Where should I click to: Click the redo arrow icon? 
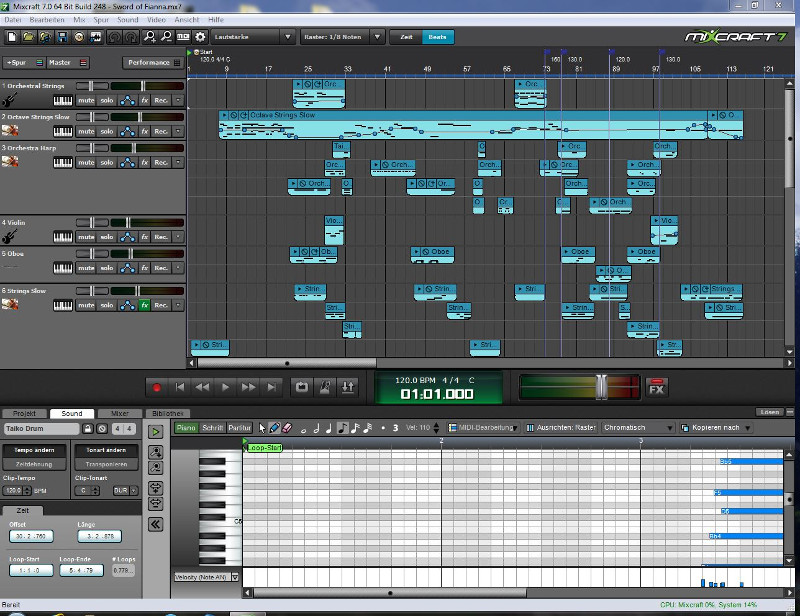click(131, 37)
